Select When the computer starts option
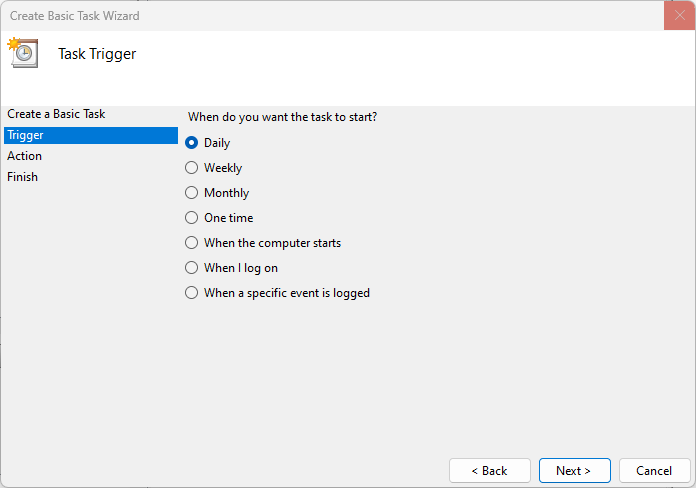 click(x=192, y=243)
